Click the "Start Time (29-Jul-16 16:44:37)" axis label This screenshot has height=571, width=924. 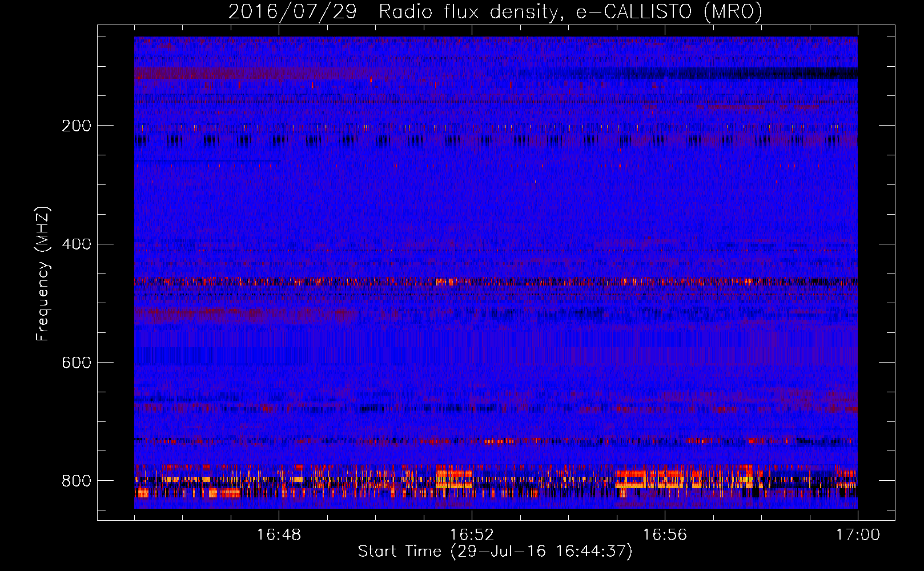coord(495,552)
